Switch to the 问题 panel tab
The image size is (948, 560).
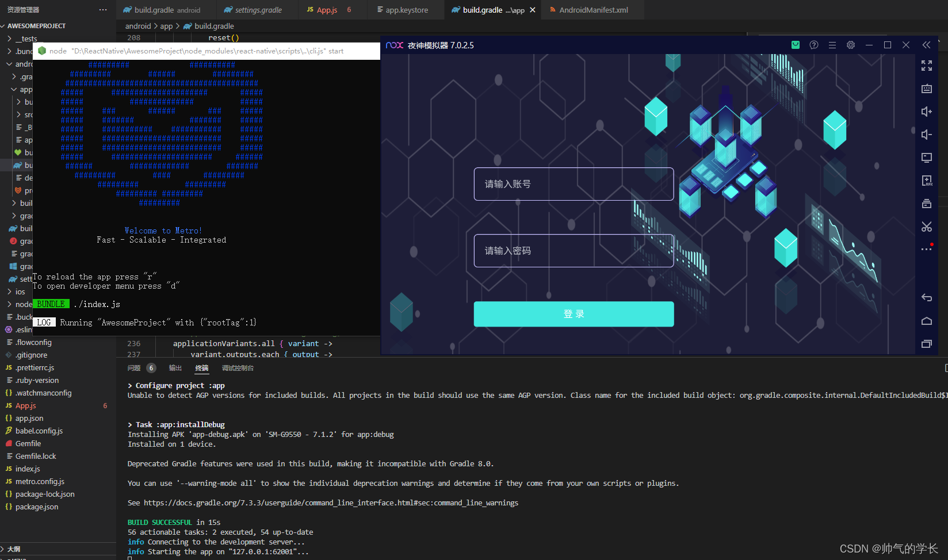click(x=134, y=368)
